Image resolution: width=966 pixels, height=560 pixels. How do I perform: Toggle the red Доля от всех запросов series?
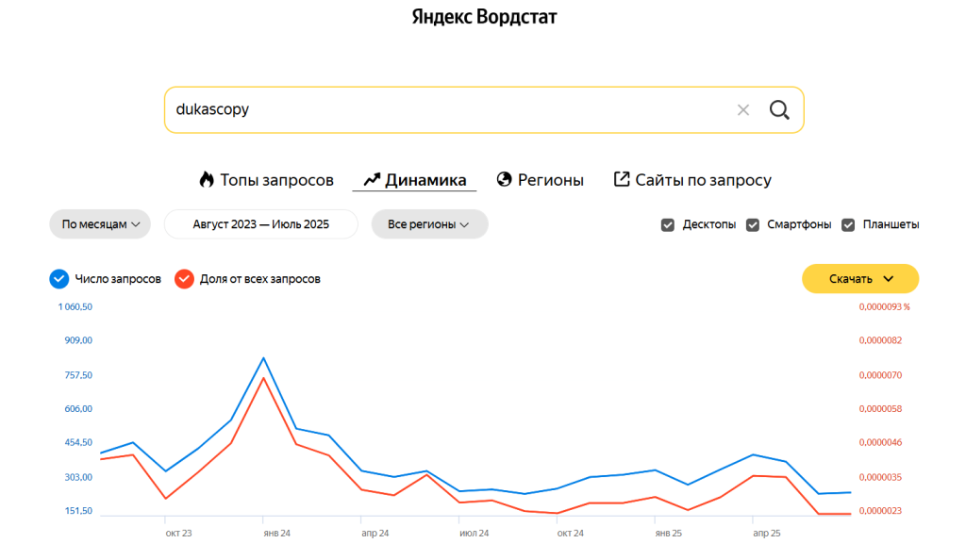(x=184, y=279)
